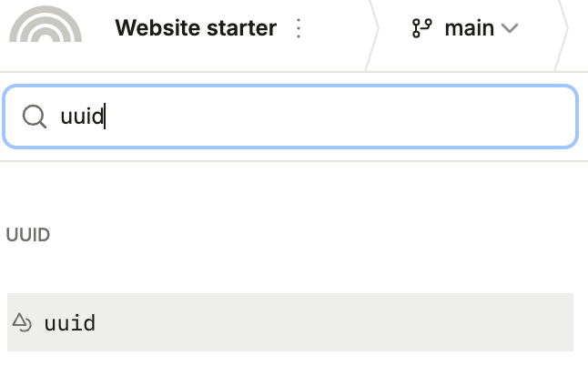Click the word main in the breadcrumb
588x366 pixels.
469,28
